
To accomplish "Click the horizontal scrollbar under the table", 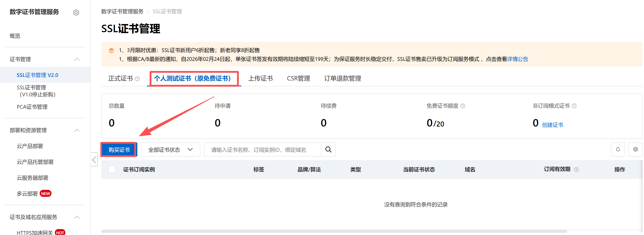I will click(x=334, y=231).
